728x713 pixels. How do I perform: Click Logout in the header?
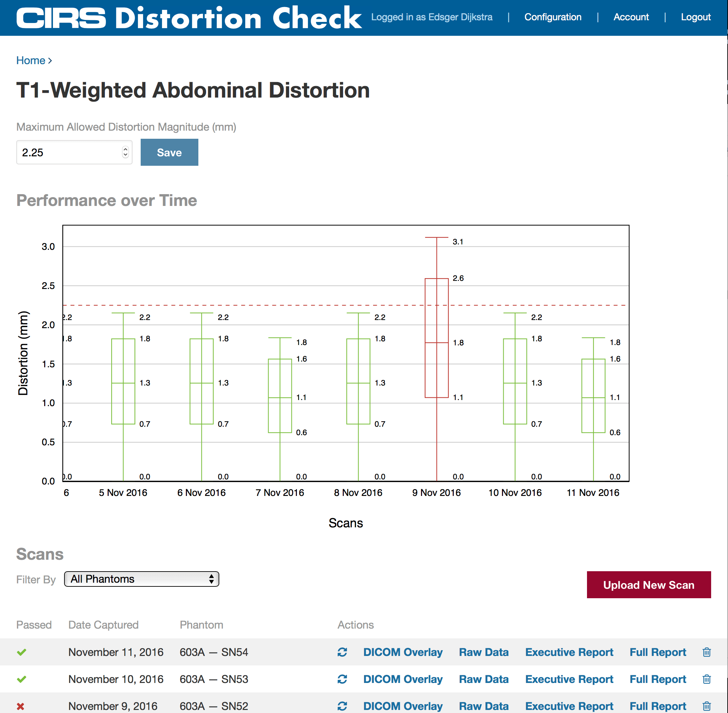[x=695, y=17]
